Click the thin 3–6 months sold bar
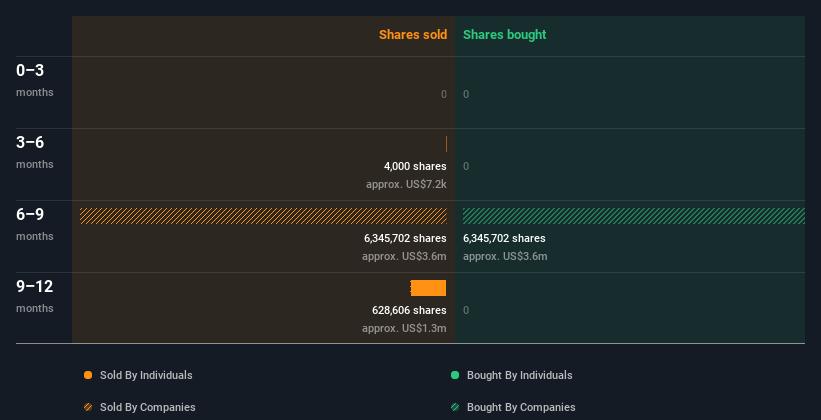821x420 pixels. tap(446, 144)
